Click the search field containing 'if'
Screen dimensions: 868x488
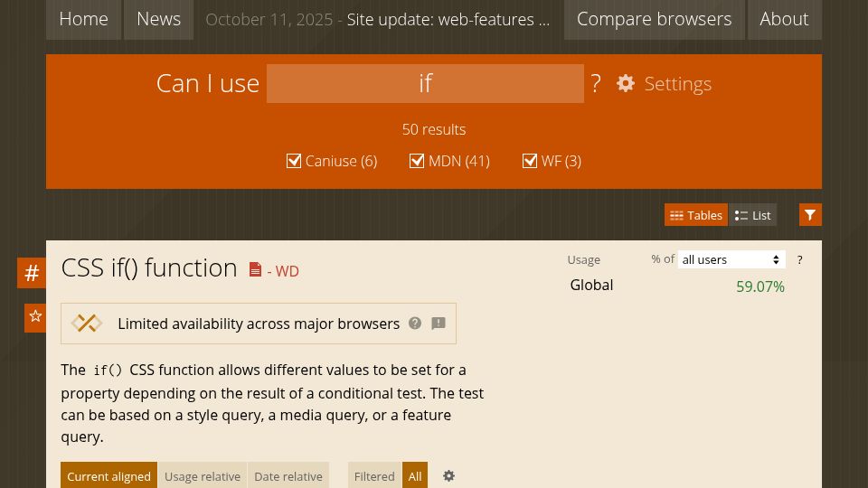pyautogui.click(x=425, y=83)
